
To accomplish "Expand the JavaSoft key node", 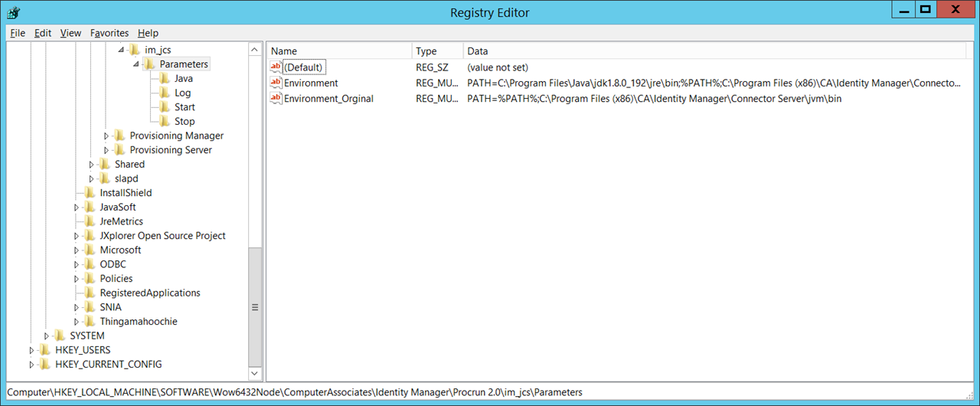I will (77, 208).
